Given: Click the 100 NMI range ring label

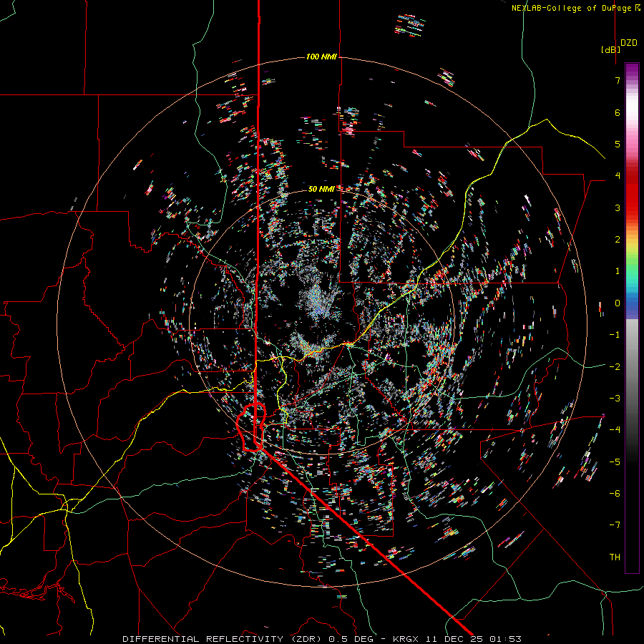Looking at the screenshot, I should coord(321,57).
